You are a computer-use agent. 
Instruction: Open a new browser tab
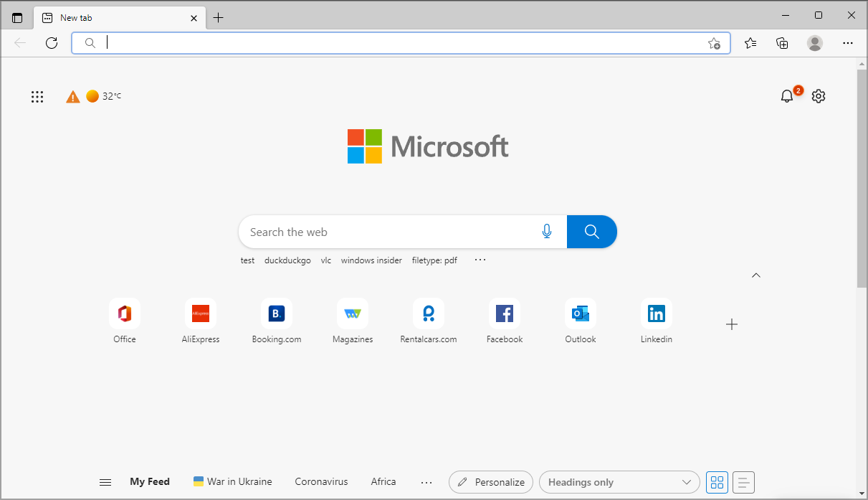[x=219, y=18]
